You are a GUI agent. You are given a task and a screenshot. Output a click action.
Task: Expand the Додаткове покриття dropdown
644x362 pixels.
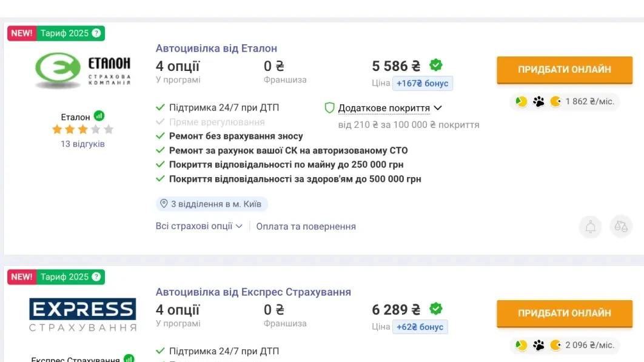coord(390,108)
